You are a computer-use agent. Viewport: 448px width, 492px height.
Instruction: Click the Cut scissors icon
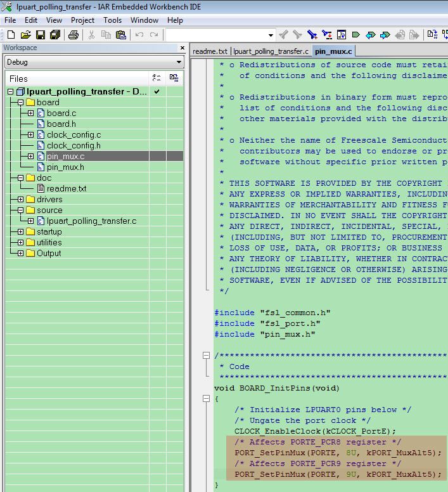[91, 34]
